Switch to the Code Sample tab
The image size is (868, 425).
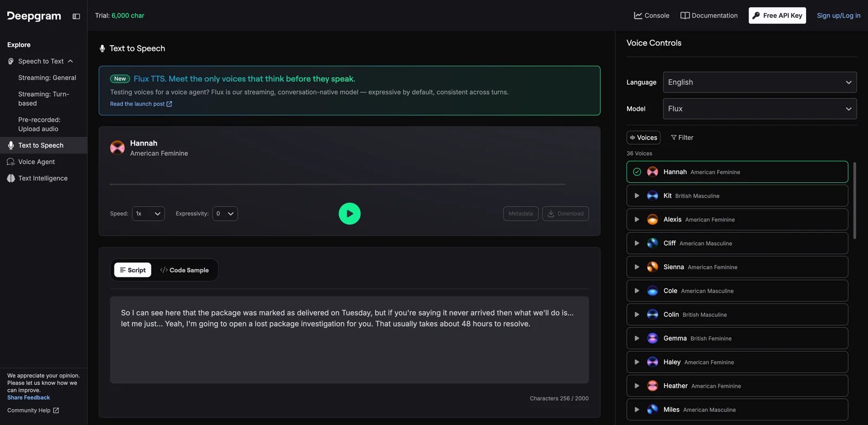click(x=184, y=270)
